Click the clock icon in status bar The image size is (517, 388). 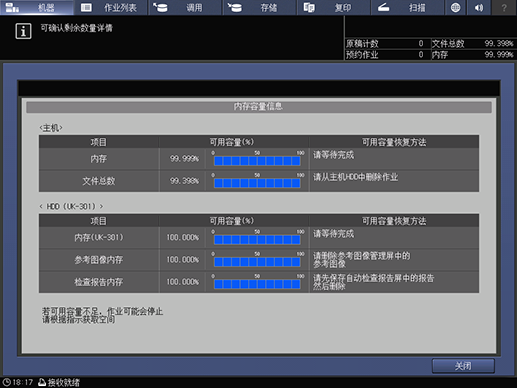point(6,382)
